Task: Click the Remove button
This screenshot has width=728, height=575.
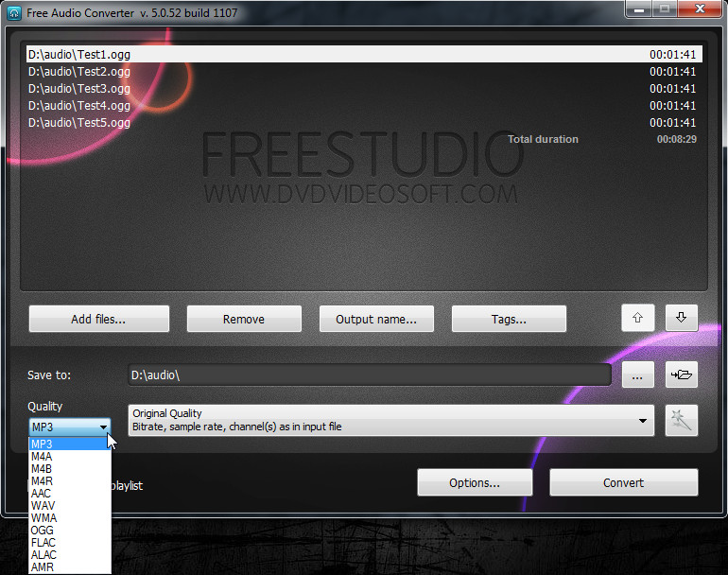Action: click(x=244, y=319)
